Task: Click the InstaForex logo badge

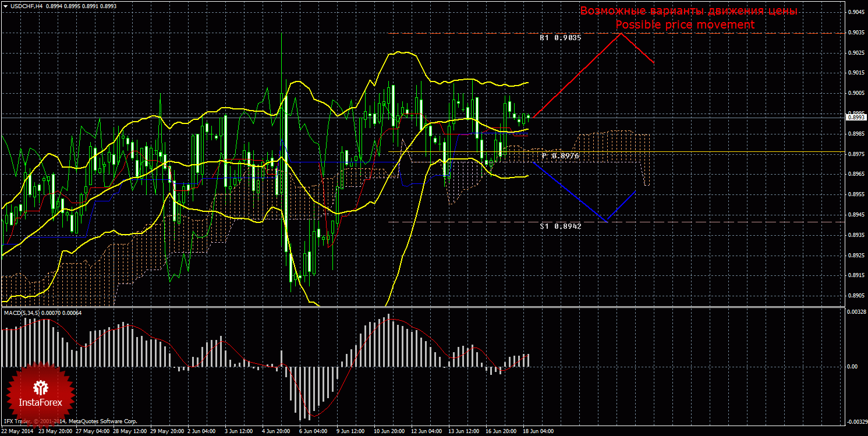Action: point(41,391)
